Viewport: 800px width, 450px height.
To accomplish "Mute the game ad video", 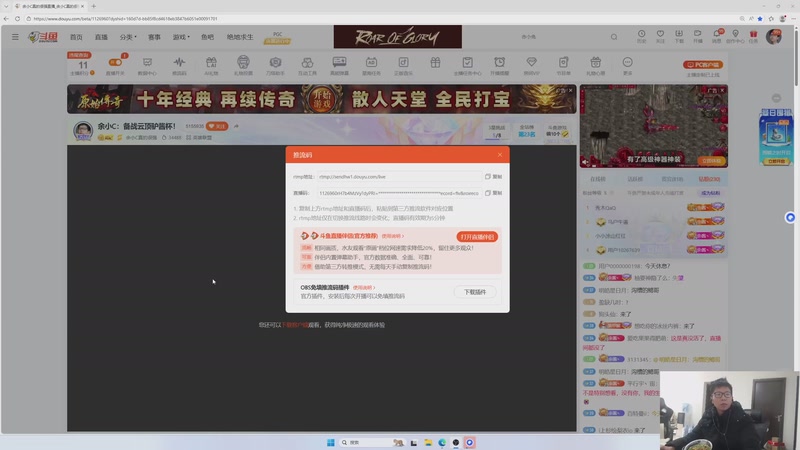I will point(585,162).
